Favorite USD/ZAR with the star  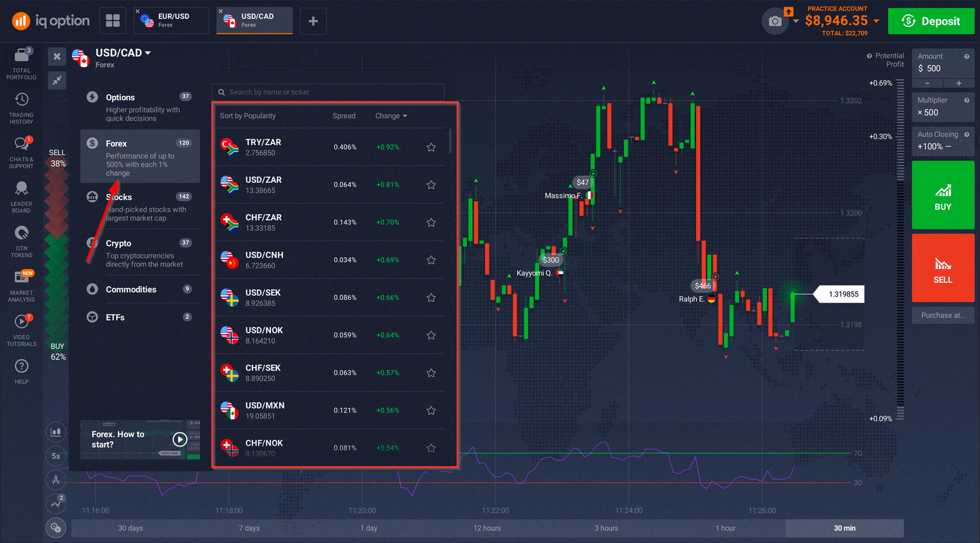coord(431,185)
